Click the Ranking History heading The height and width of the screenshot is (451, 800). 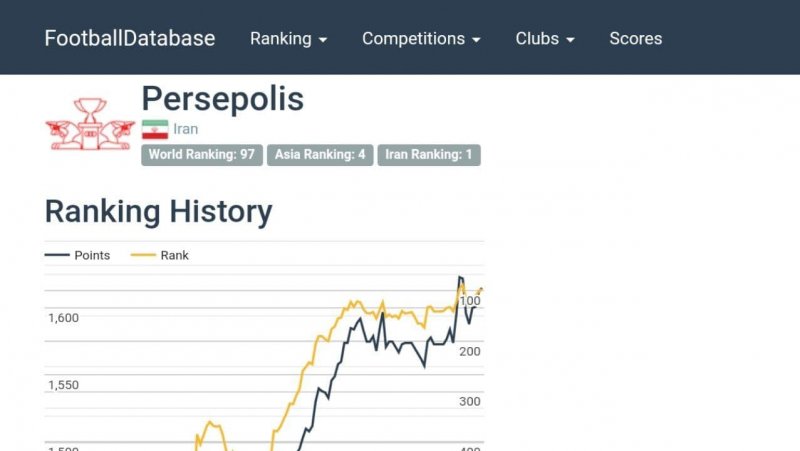(158, 211)
